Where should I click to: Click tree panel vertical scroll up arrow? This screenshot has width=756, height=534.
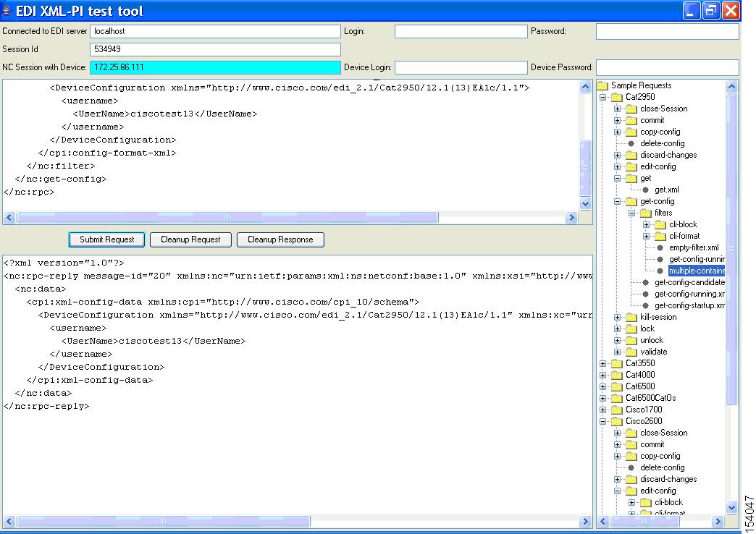click(x=731, y=87)
